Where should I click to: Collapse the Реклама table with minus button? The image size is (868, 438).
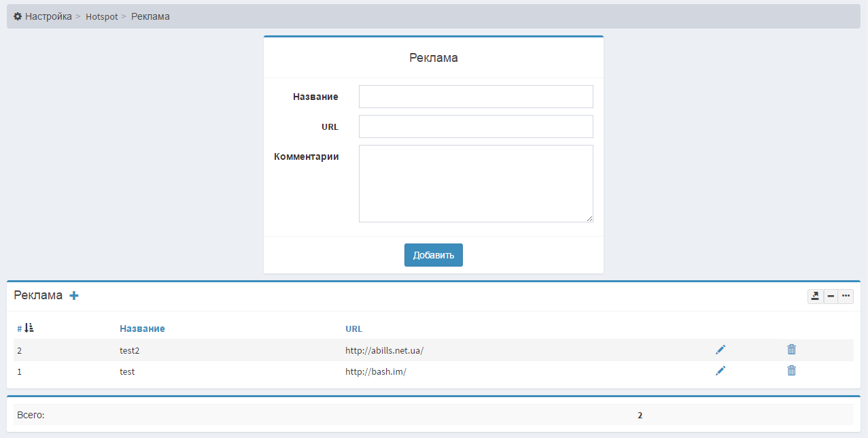tap(830, 296)
